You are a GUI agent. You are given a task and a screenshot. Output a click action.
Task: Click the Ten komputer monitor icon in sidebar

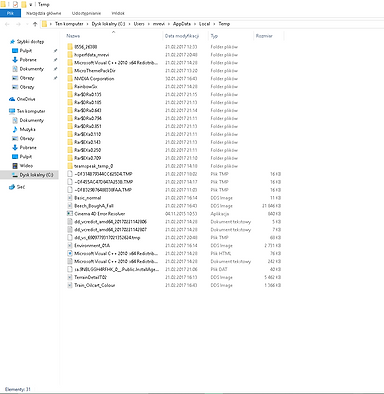[x=12, y=111]
